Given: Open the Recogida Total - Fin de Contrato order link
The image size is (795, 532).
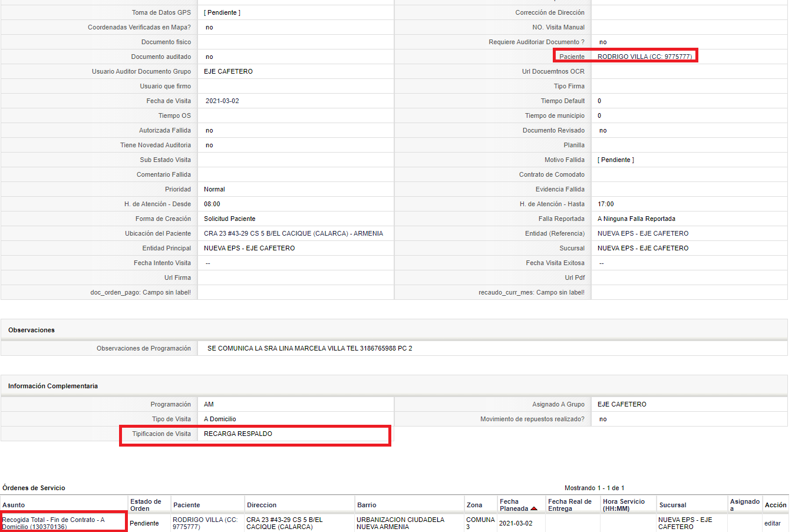Looking at the screenshot, I should (54, 523).
